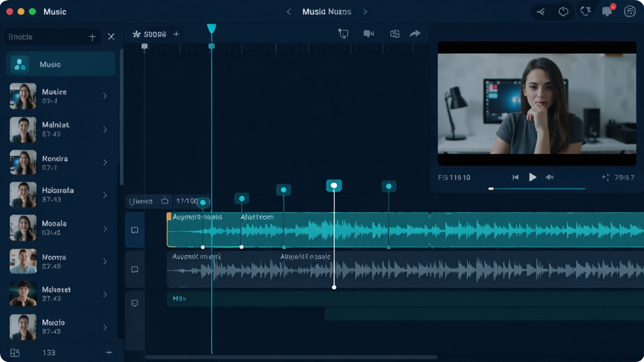Select the Music category in the sidebar
Image resolution: width=644 pixels, height=362 pixels.
61,64
